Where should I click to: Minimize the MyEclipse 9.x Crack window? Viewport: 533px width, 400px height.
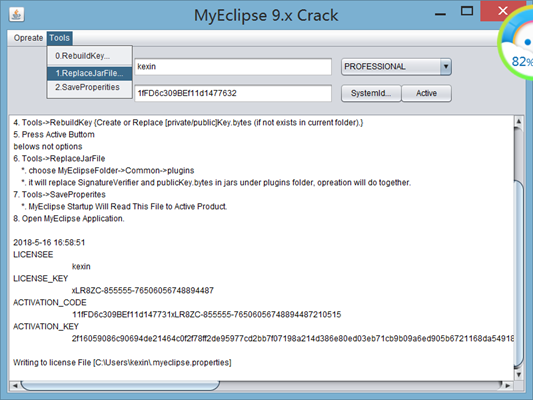[441, 14]
